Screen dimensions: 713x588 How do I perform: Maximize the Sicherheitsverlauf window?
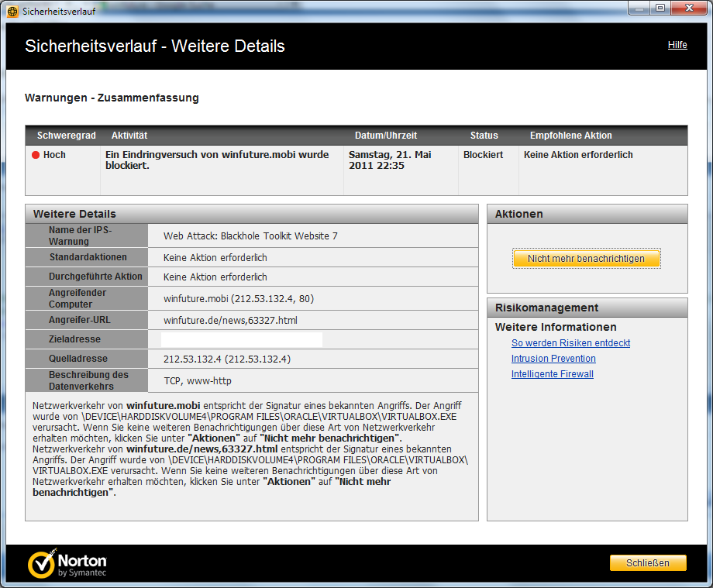pyautogui.click(x=660, y=9)
